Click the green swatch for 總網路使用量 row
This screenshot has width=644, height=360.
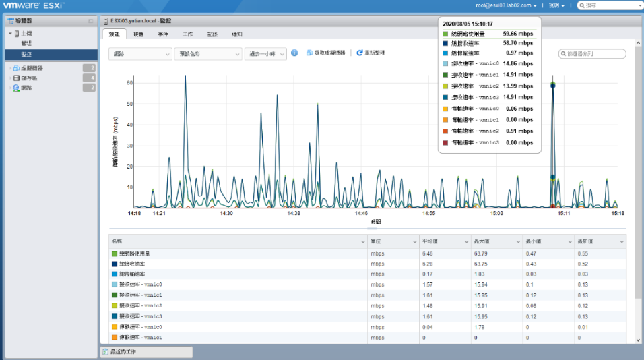(115, 253)
